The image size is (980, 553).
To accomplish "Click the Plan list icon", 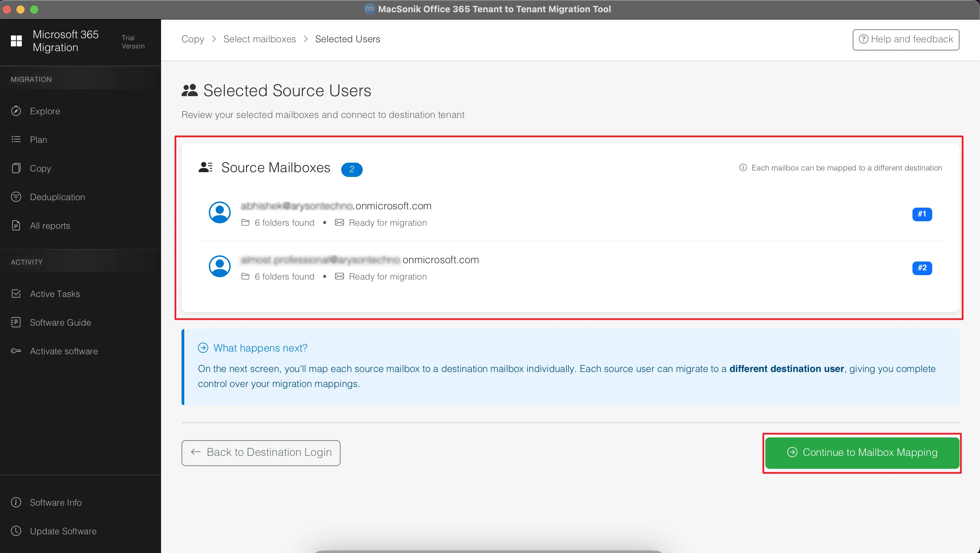I will coord(16,139).
